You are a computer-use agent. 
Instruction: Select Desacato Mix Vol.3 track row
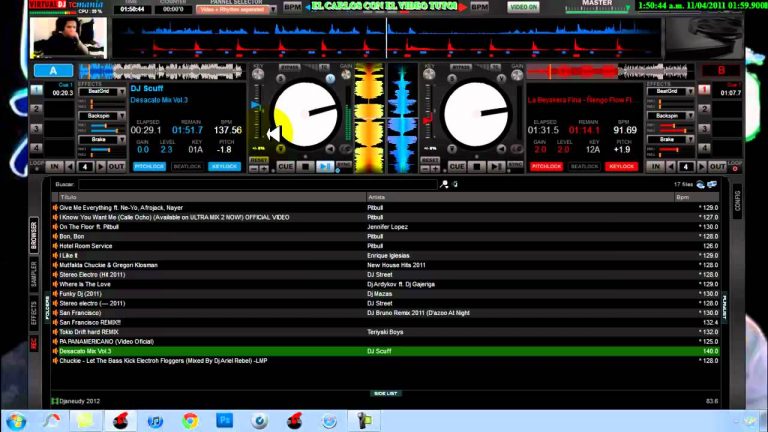pyautogui.click(x=385, y=351)
